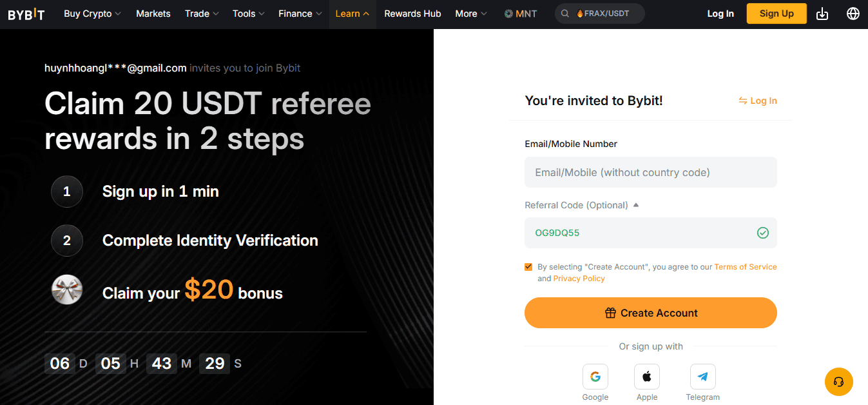Open the language and region globe menu

click(853, 13)
